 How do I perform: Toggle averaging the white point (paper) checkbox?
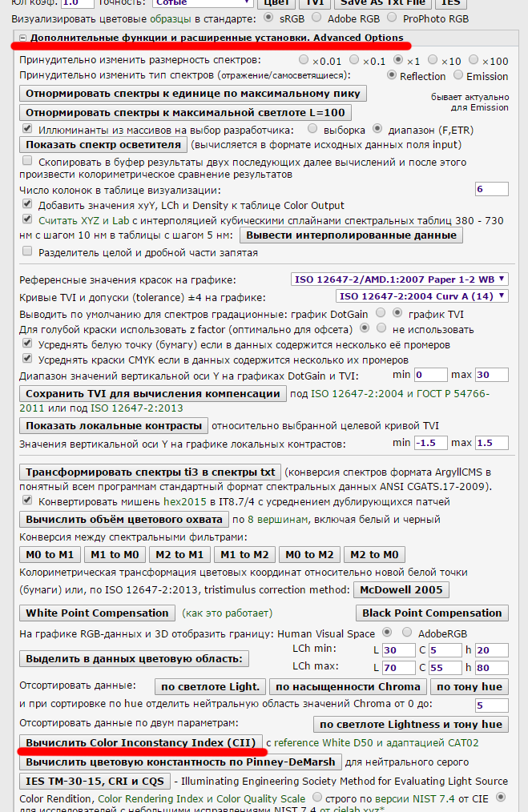[27, 343]
